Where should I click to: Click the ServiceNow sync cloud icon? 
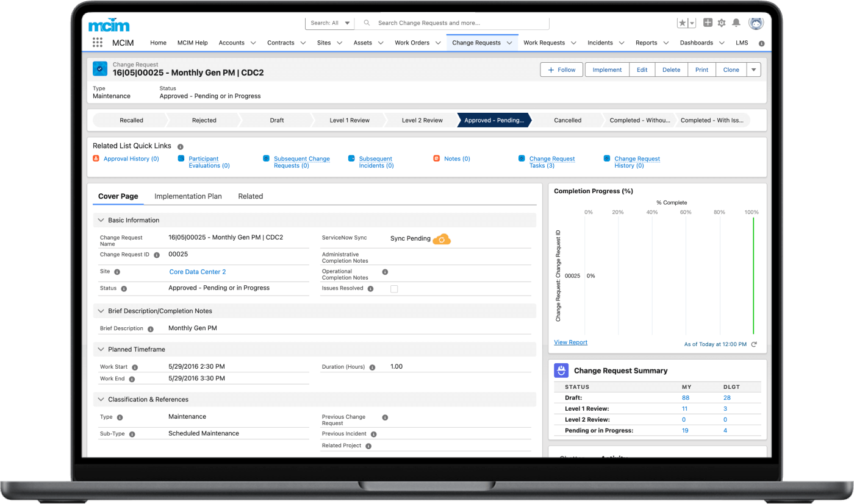442,239
